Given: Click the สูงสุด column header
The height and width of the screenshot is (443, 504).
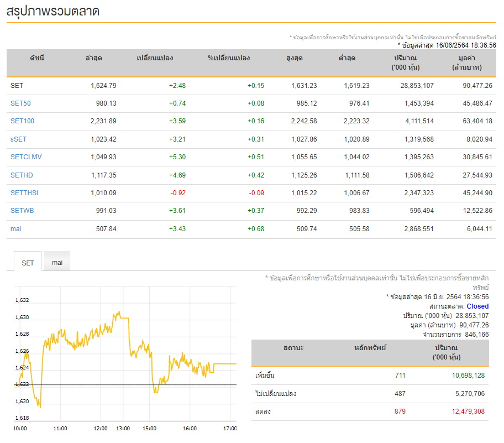Looking at the screenshot, I should (x=295, y=58).
